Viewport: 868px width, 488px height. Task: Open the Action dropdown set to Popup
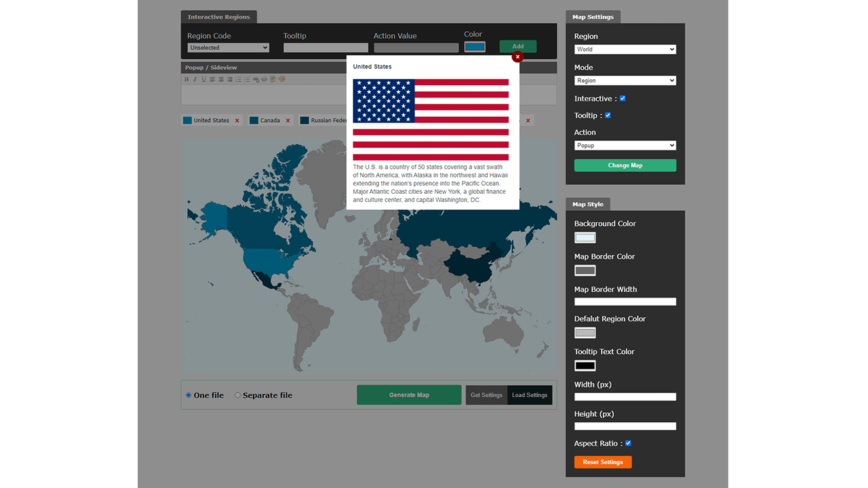(x=625, y=145)
